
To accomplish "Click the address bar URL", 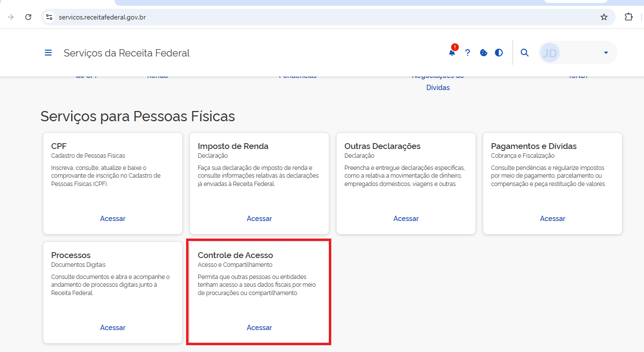I will (102, 18).
